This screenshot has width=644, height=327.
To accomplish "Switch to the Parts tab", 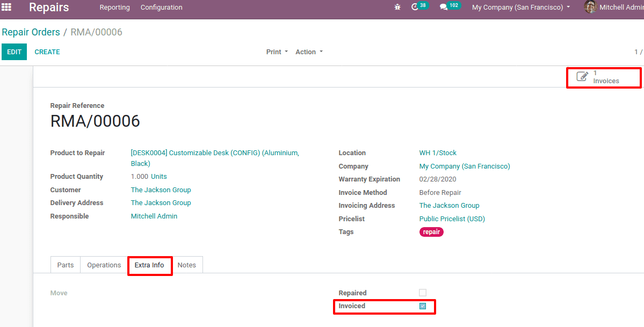I will 66,265.
